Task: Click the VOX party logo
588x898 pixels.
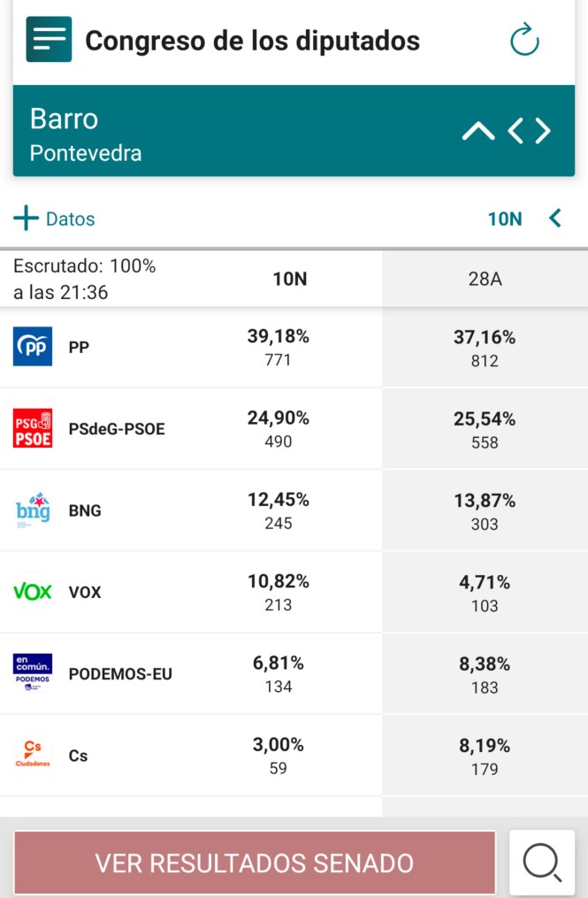Action: coord(33,592)
